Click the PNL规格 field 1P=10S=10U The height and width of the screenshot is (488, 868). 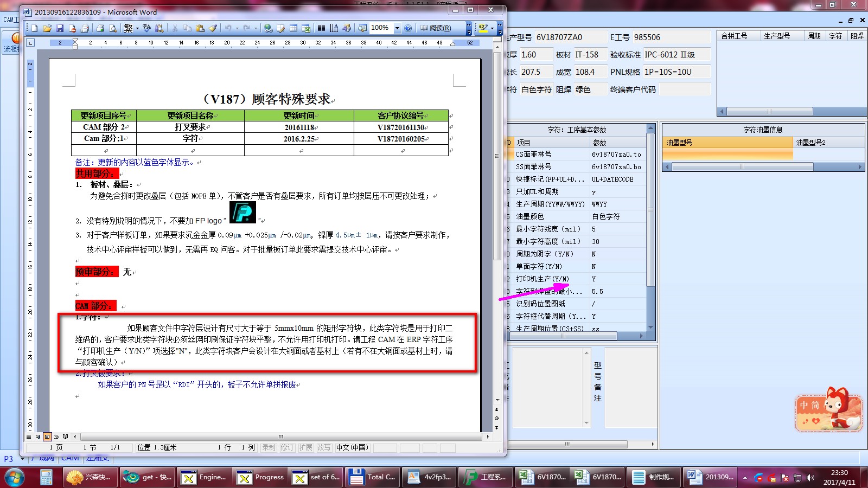click(676, 72)
